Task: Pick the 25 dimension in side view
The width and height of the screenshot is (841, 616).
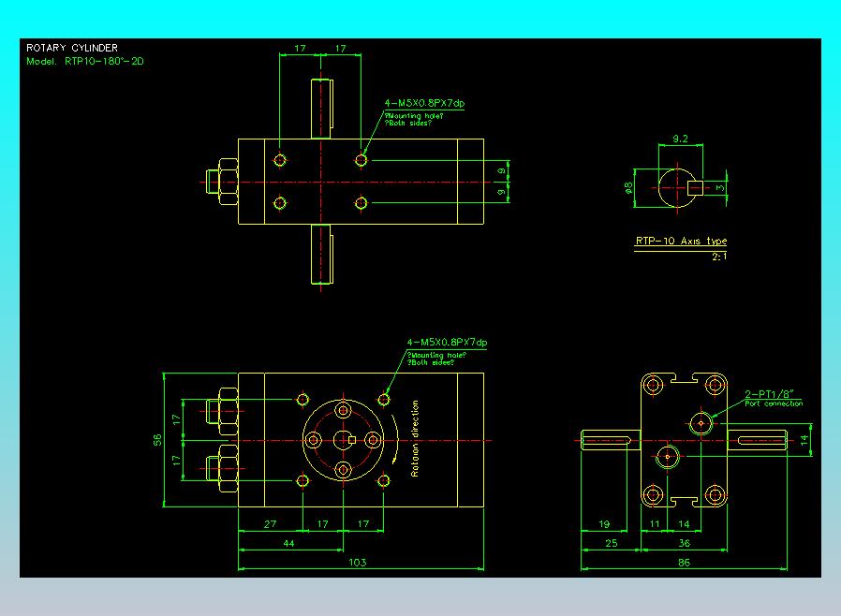Action: tap(611, 543)
